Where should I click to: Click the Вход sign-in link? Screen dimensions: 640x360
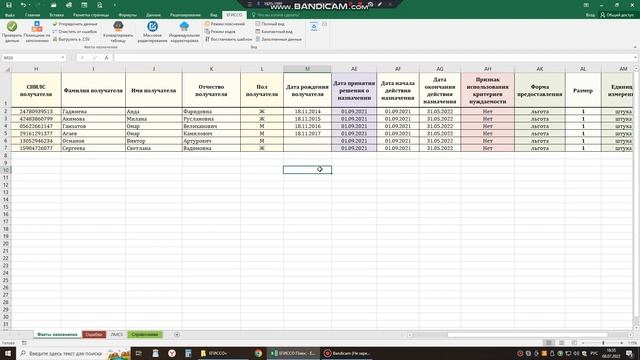tap(590, 15)
